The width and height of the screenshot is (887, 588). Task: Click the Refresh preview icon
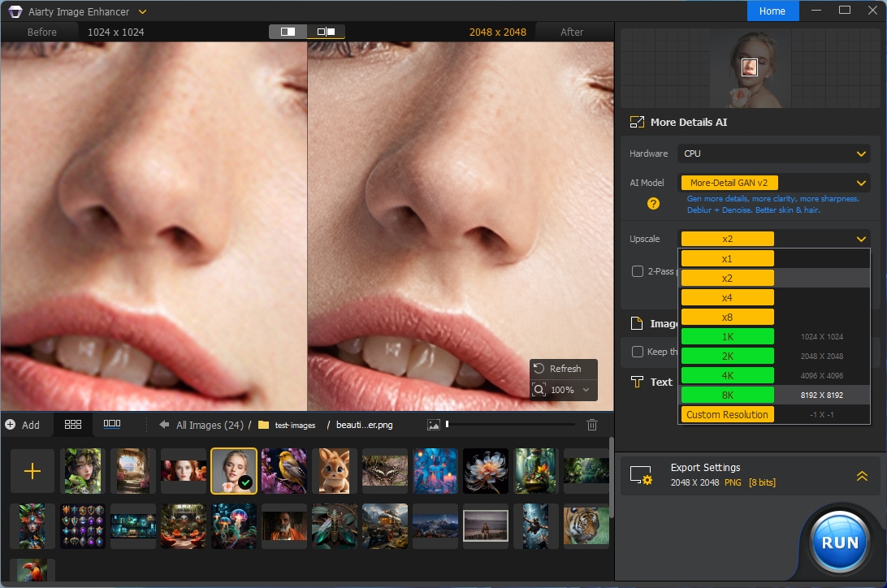click(x=539, y=369)
